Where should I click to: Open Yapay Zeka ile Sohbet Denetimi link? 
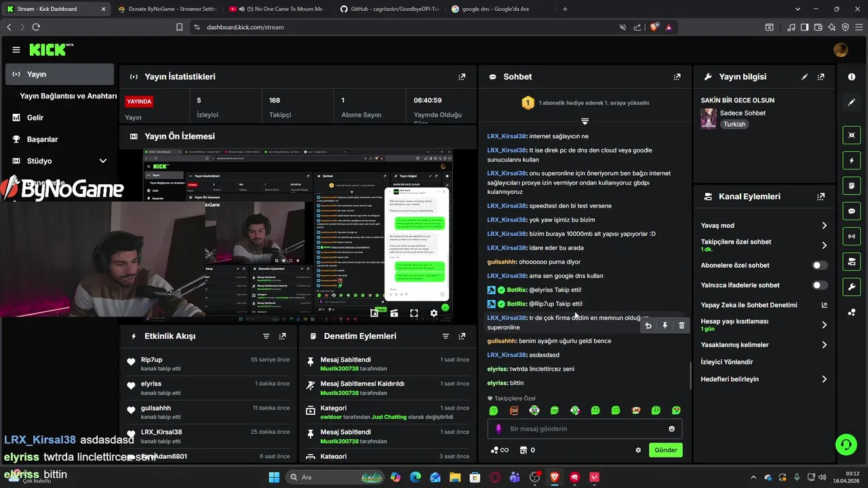[764, 305]
